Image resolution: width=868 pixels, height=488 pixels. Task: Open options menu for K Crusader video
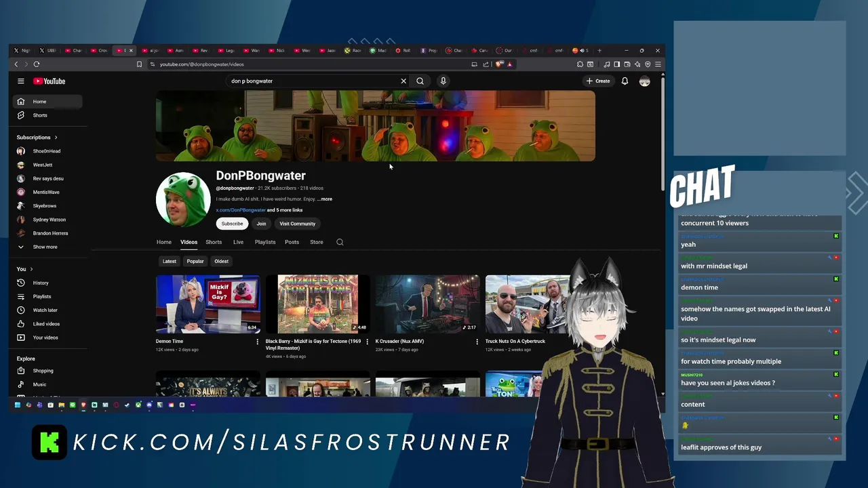point(477,342)
